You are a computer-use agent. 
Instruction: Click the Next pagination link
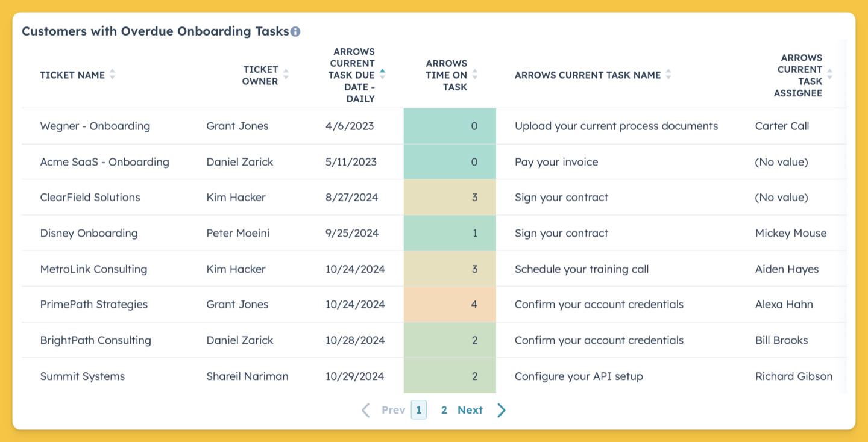470,410
